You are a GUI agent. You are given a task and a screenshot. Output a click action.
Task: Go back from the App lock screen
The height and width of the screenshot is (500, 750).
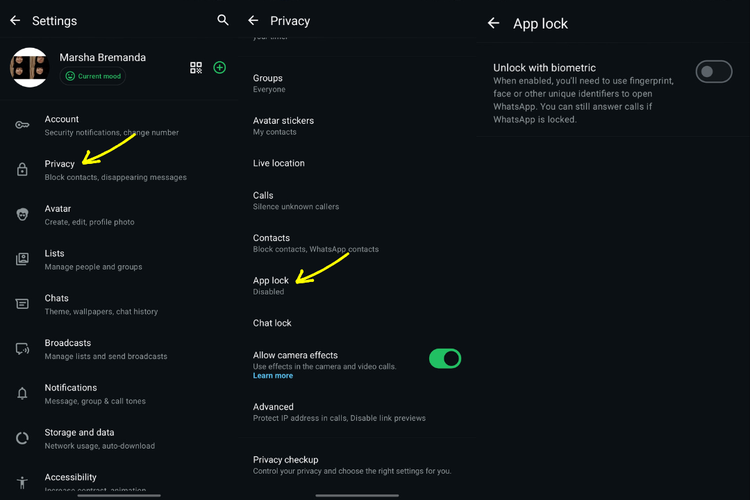494,23
